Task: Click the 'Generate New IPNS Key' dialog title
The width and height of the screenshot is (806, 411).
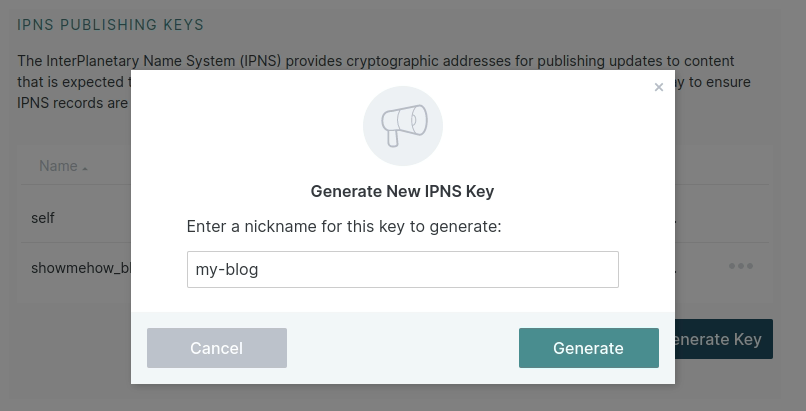Action: click(402, 191)
